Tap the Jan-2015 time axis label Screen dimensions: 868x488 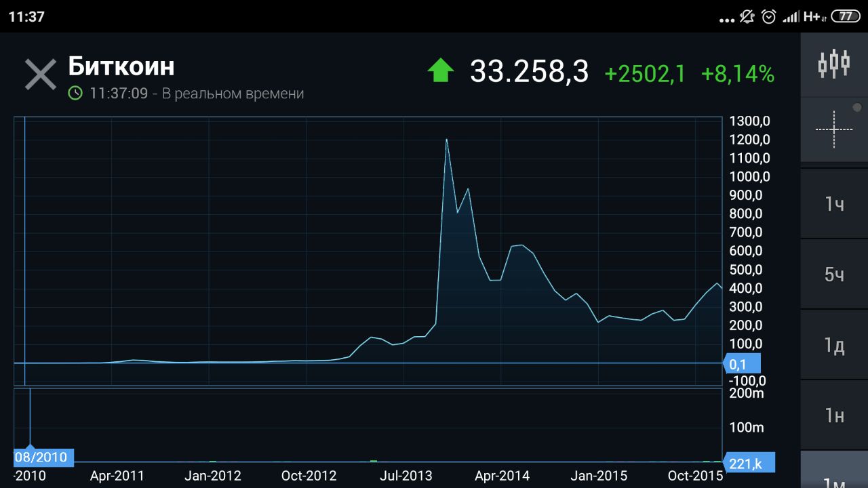click(599, 476)
